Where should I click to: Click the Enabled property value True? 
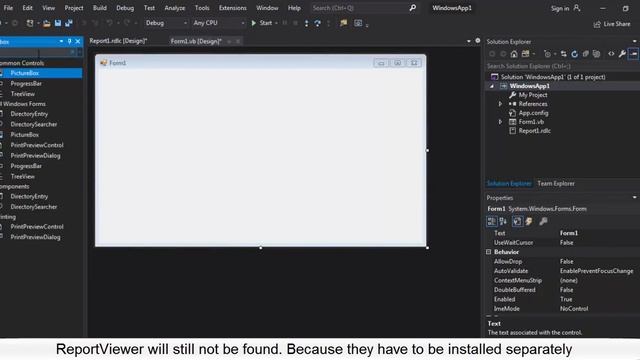pos(566,299)
